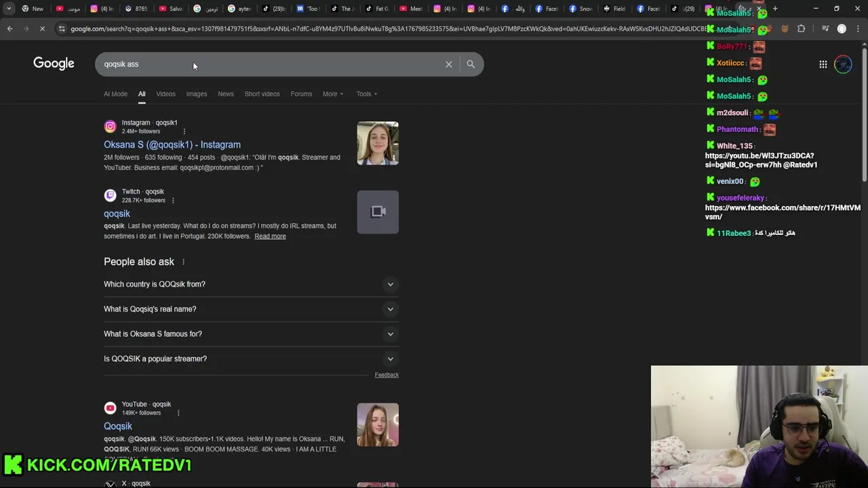Click the Twitch result video placeholder thumbnail
This screenshot has height=488, width=868.
pos(378,212)
